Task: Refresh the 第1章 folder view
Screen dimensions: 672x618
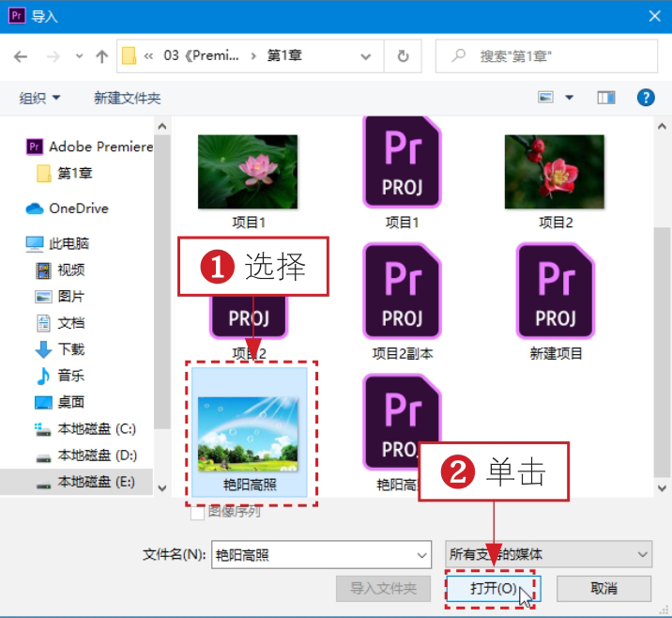Action: coord(403,56)
